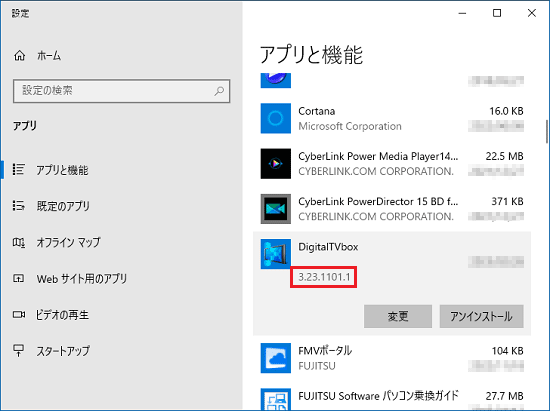Click the 22.5 MB size value
The width and height of the screenshot is (550, 411).
(504, 156)
